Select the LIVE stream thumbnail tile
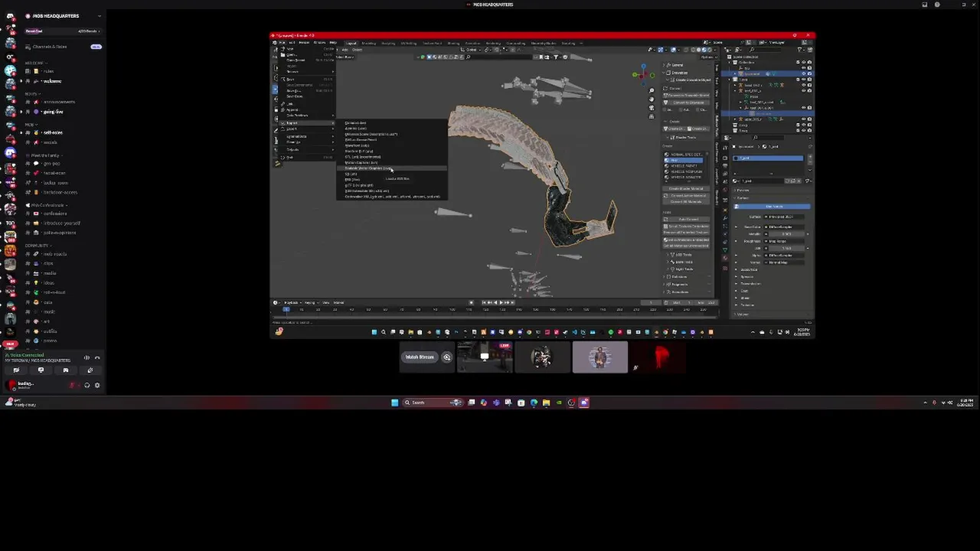The width and height of the screenshot is (980, 551). [485, 357]
